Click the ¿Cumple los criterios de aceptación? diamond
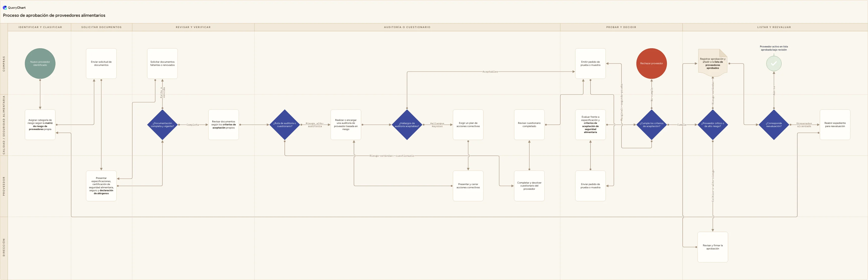This screenshot has height=280, width=868. [x=651, y=125]
